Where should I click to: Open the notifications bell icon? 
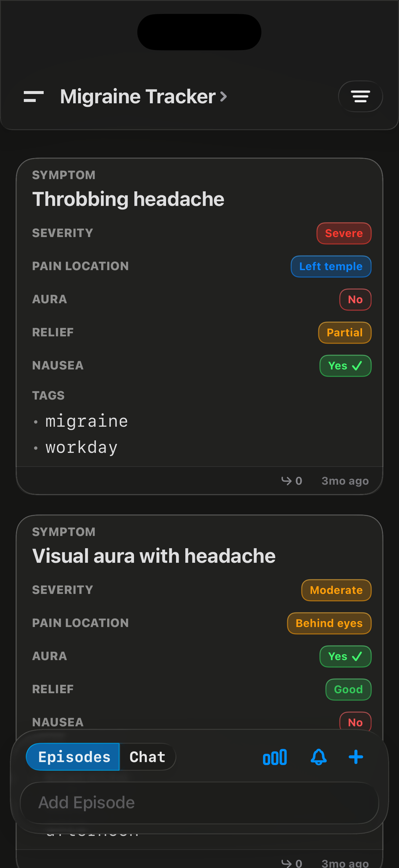click(x=318, y=757)
